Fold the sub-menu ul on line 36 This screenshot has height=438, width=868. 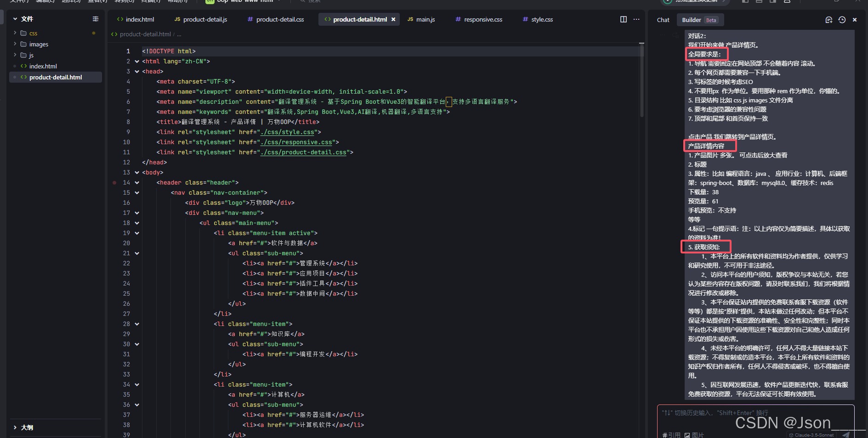point(137,405)
